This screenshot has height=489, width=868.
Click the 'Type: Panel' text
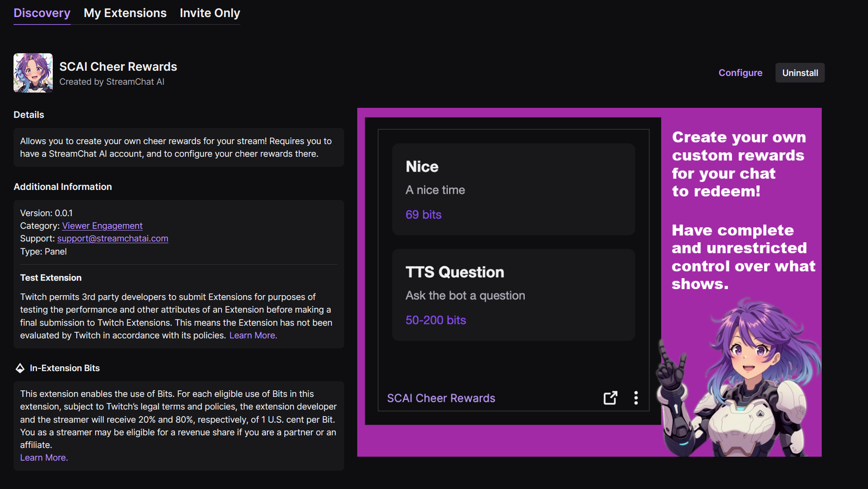pos(43,251)
